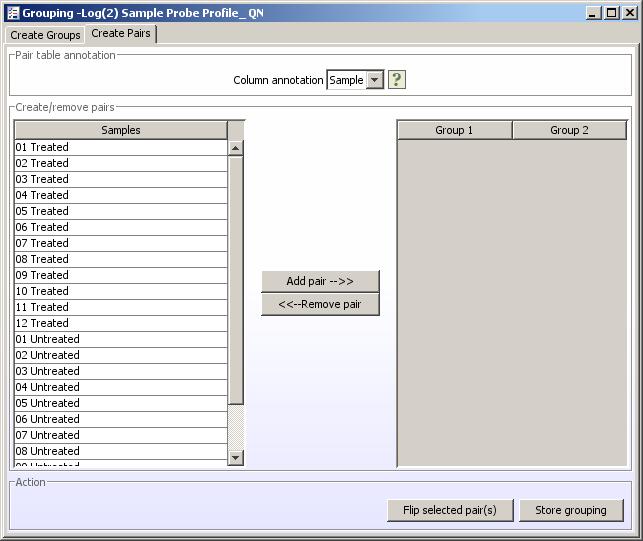Viewport: 643px width, 541px height.
Task: Select the 08 Treated sample row
Action: click(121, 259)
